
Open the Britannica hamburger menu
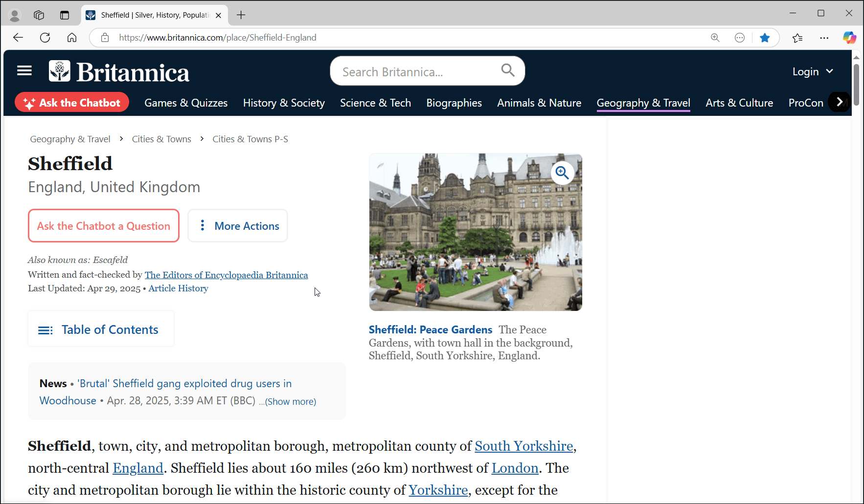(x=24, y=70)
